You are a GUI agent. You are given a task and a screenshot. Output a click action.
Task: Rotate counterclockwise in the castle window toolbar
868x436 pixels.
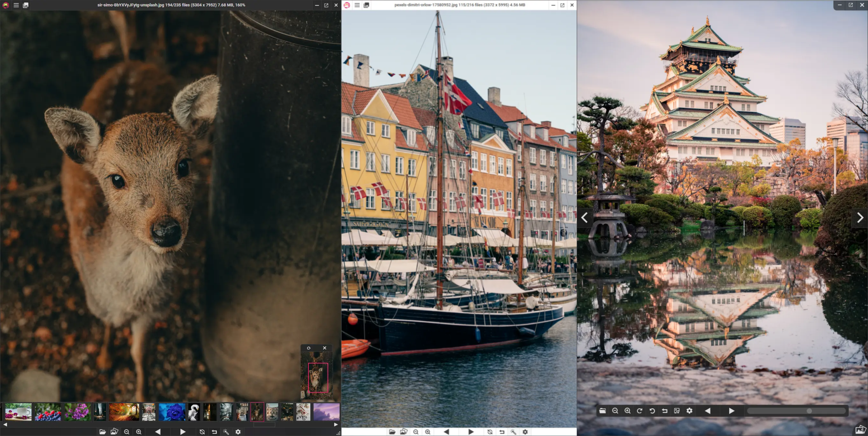click(x=652, y=411)
